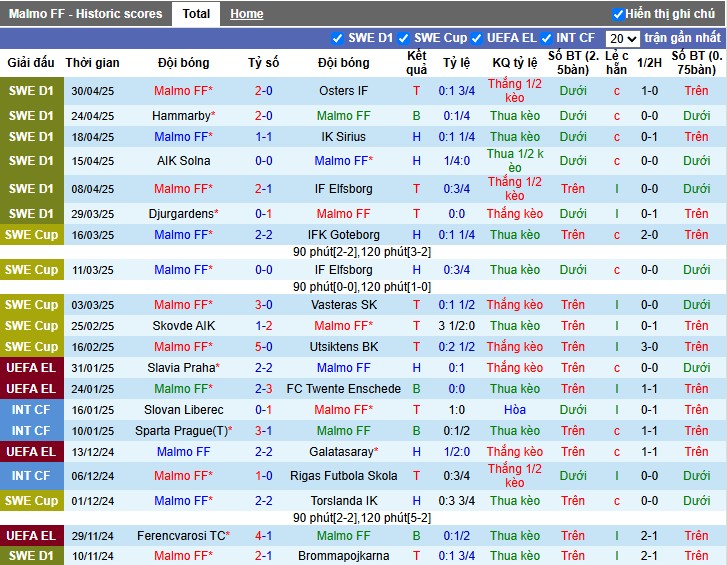Click the Giải đấu column header

pyautogui.click(x=31, y=63)
